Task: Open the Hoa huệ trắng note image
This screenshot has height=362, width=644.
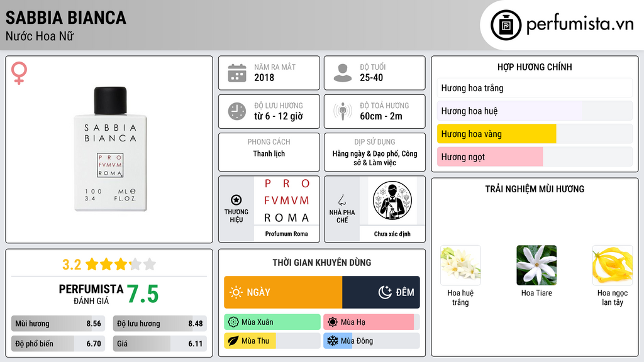Action: (x=460, y=265)
